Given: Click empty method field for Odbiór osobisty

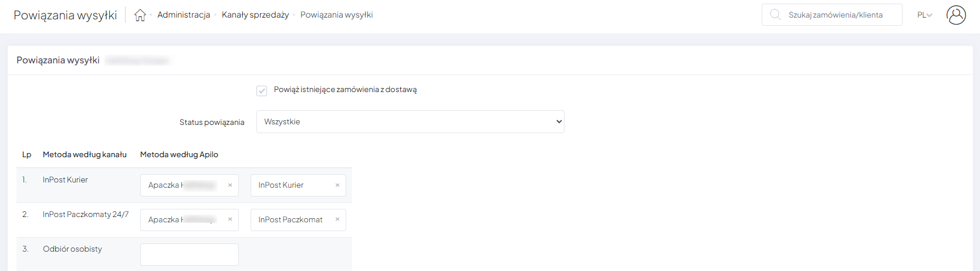Looking at the screenshot, I should tap(189, 255).
